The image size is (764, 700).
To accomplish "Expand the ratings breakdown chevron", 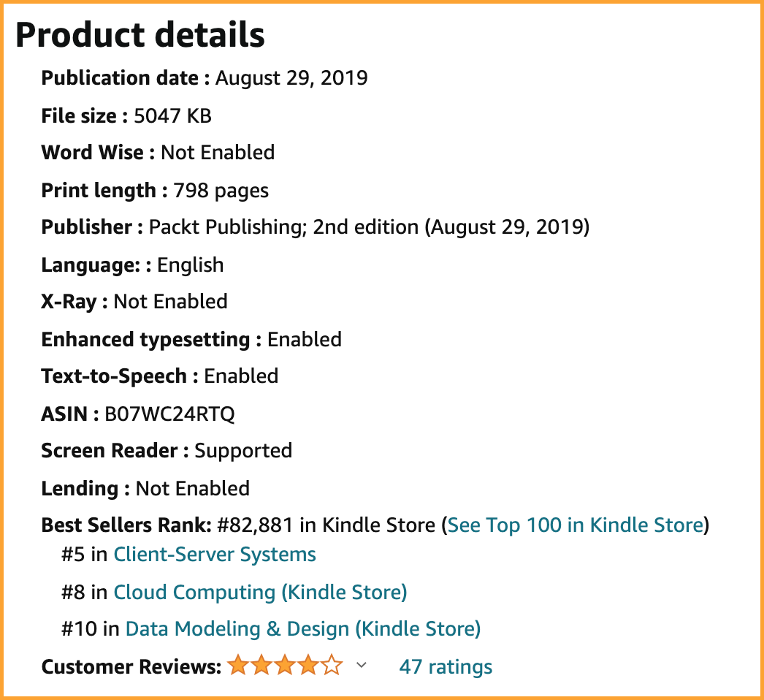I will 361,666.
